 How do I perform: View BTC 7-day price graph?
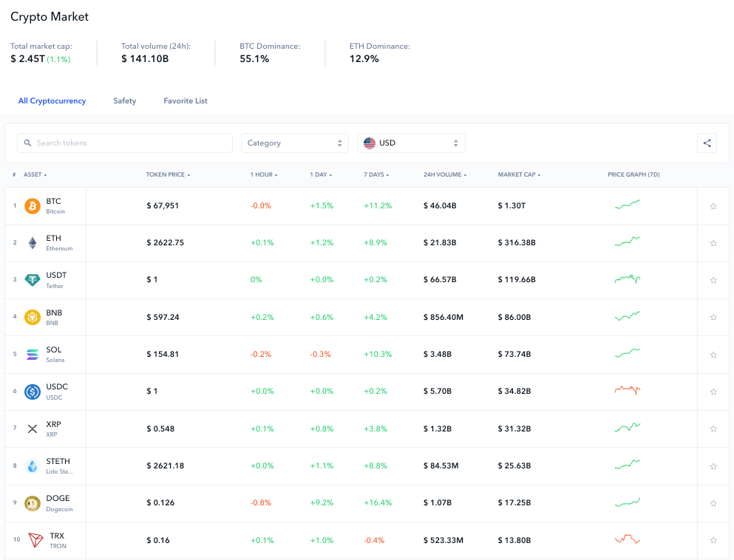point(628,205)
